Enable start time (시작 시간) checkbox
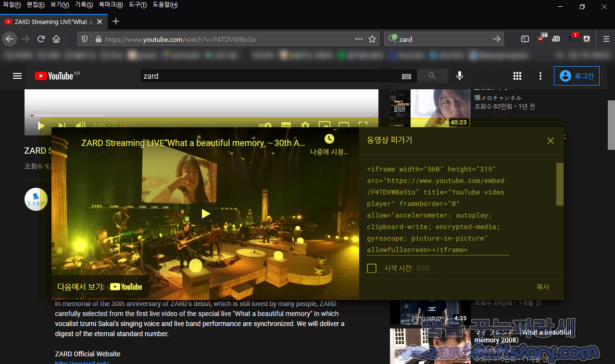The image size is (615, 364). point(372,268)
